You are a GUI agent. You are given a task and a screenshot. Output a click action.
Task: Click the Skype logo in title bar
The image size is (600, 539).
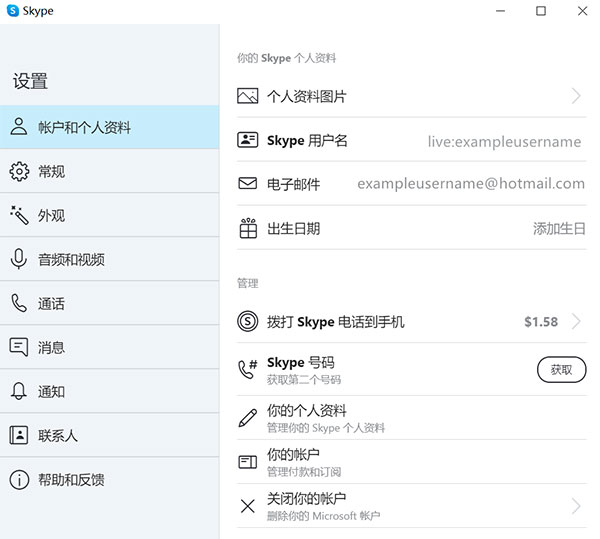(13, 11)
